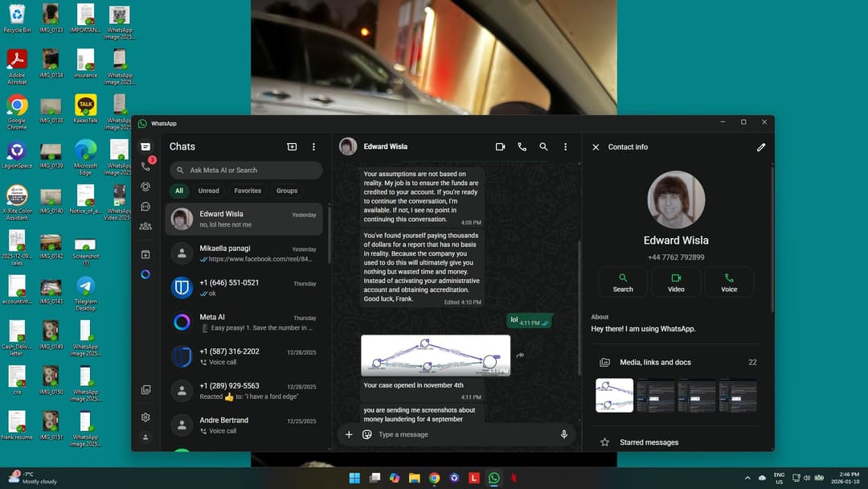Open Telegram Desktop shortcut on the desktop
868x489 pixels.
pyautogui.click(x=85, y=294)
